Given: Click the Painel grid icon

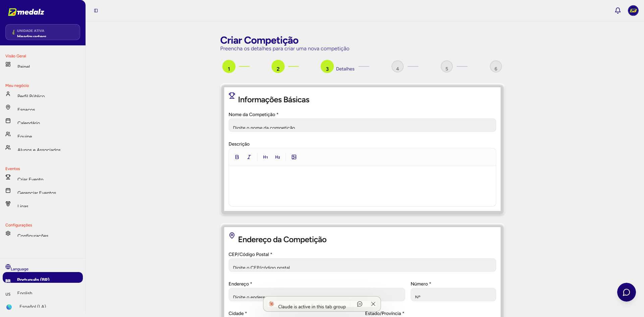Looking at the screenshot, I should [8, 64].
